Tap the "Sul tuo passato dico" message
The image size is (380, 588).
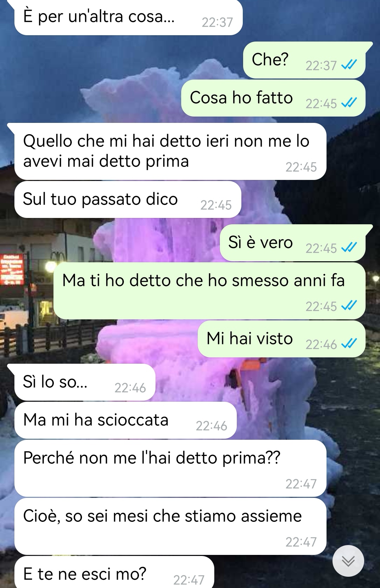coord(128,200)
